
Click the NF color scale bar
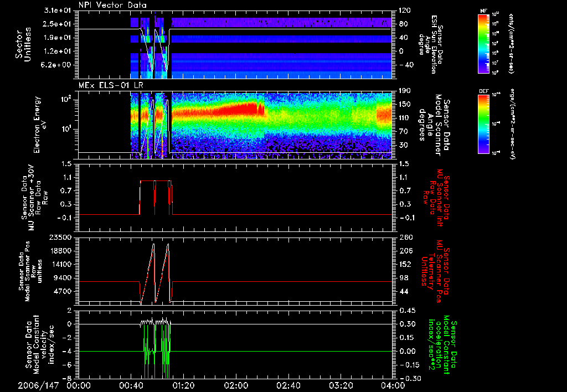pos(482,44)
